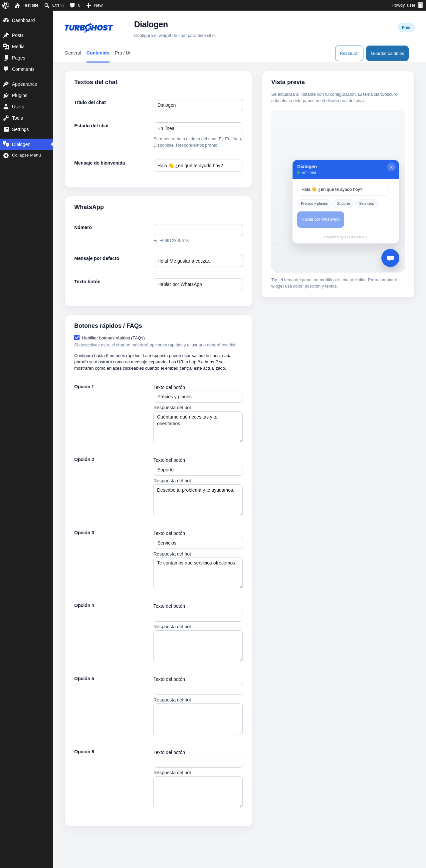Open the Dashboard menu icon
This screenshot has height=868, width=426.
6,20
